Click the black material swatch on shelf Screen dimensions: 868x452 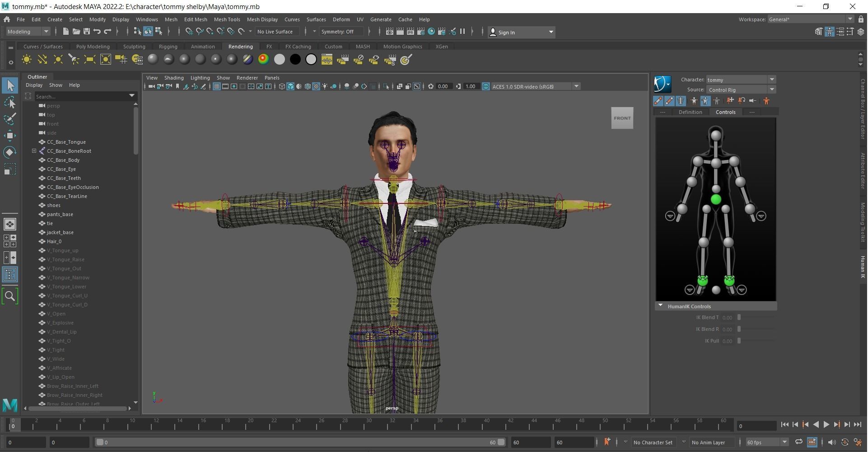click(295, 60)
